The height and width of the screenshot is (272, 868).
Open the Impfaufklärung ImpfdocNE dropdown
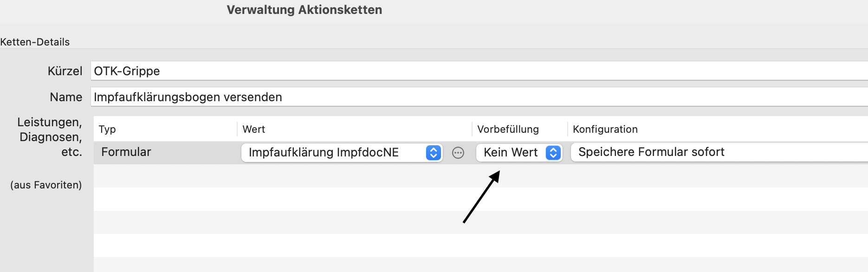[342, 153]
